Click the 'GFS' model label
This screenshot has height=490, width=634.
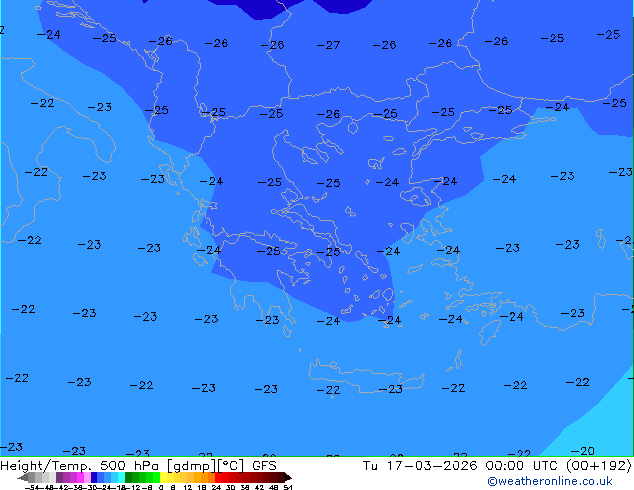point(264,466)
